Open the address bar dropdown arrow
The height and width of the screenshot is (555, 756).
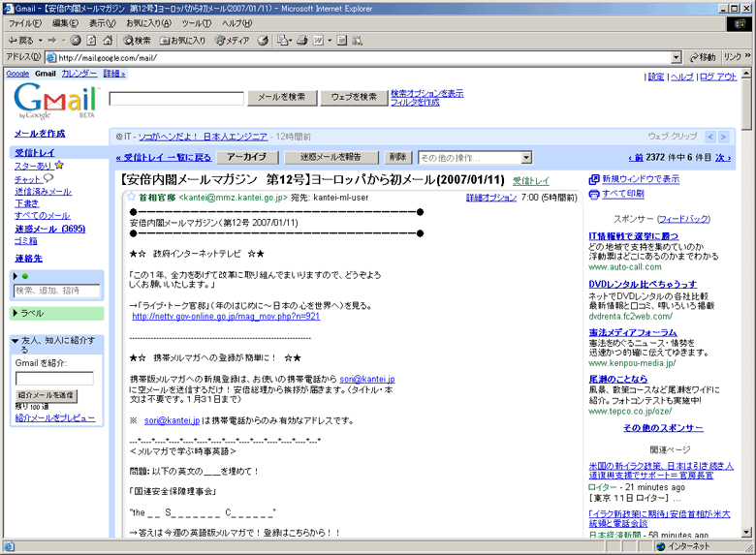coord(677,58)
